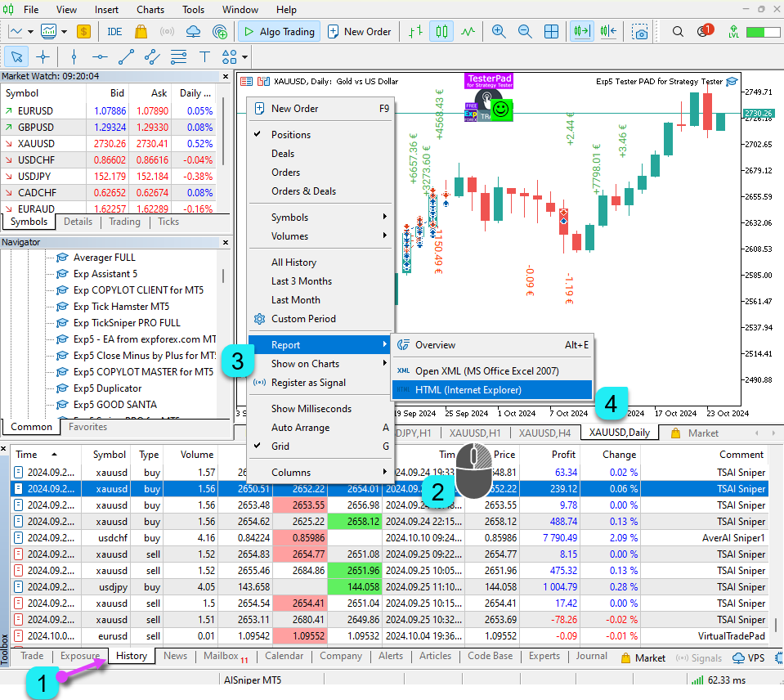Switch chart to candlesticks view icon

442,32
